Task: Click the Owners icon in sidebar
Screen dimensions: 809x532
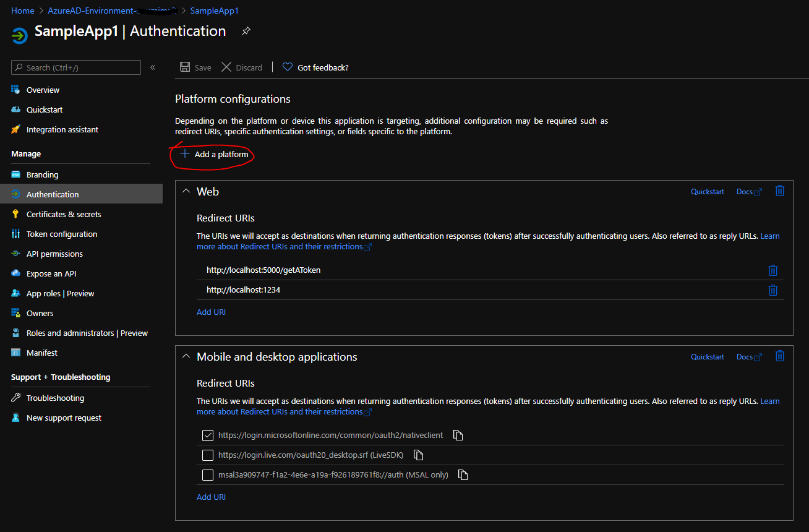Action: [15, 313]
